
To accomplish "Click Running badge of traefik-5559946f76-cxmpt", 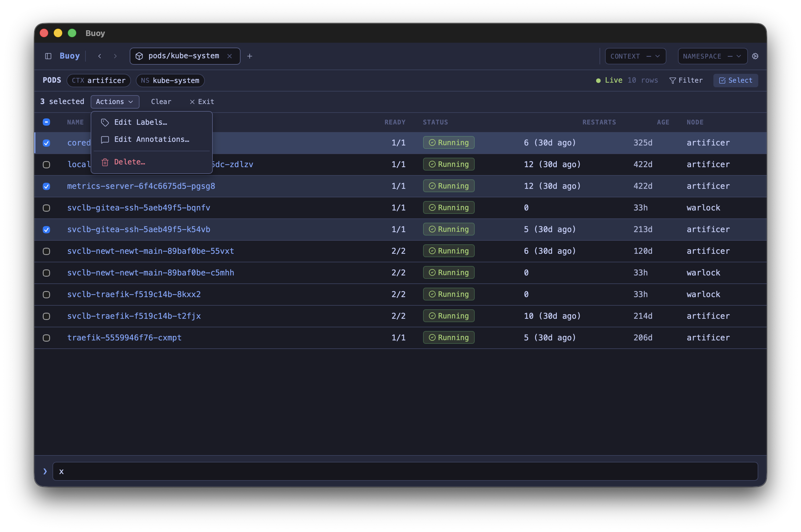I will pyautogui.click(x=448, y=338).
